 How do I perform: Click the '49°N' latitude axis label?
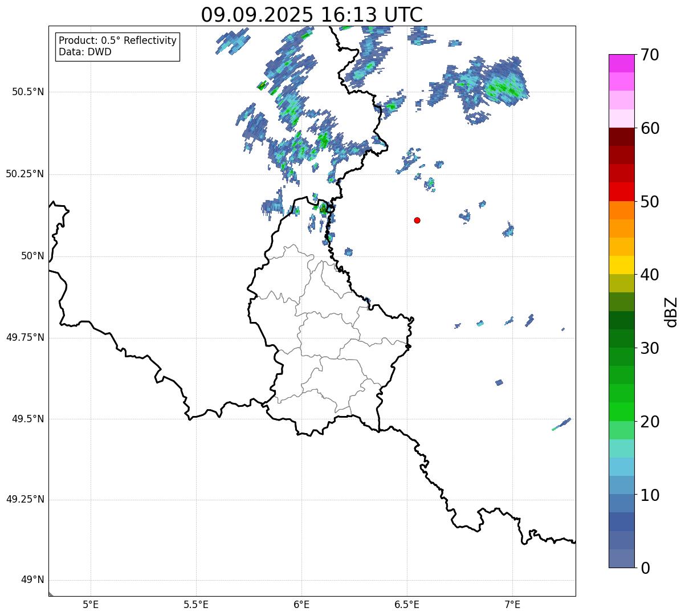(x=32, y=580)
